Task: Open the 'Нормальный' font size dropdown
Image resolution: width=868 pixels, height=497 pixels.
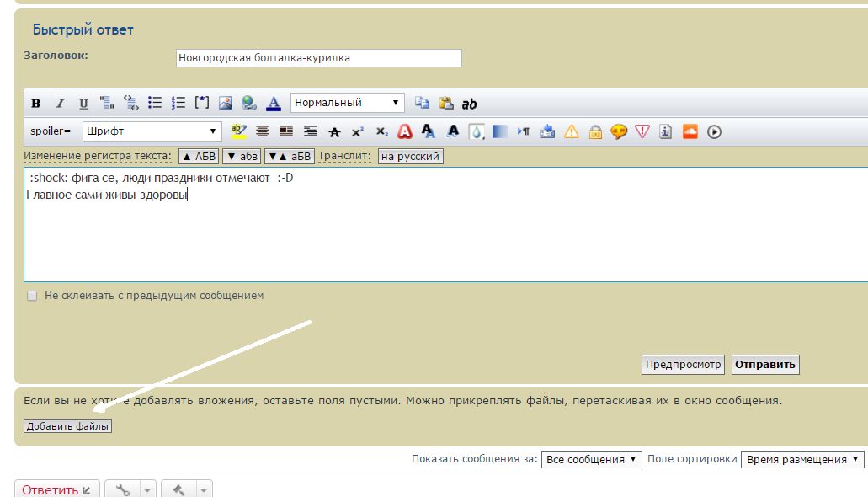Action: coord(347,103)
